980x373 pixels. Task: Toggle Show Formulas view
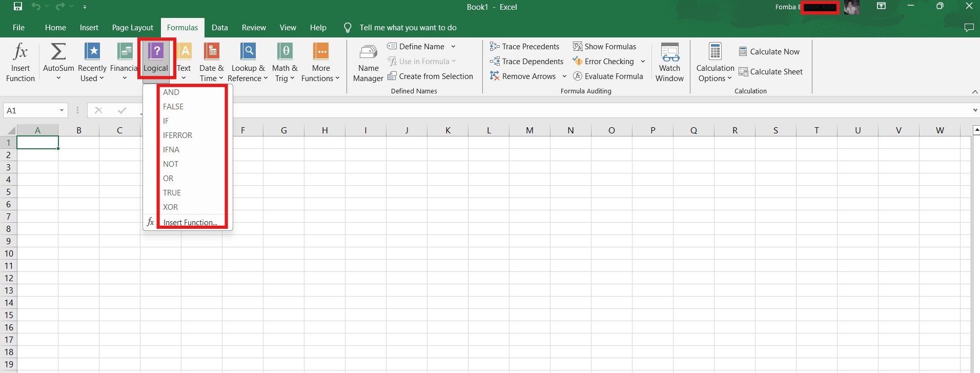(x=605, y=46)
